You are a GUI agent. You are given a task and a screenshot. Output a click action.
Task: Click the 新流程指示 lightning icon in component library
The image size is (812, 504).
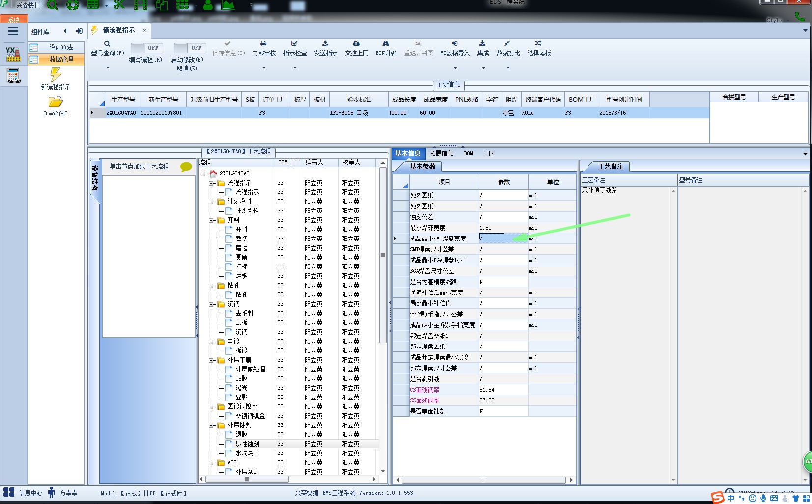[x=56, y=75]
